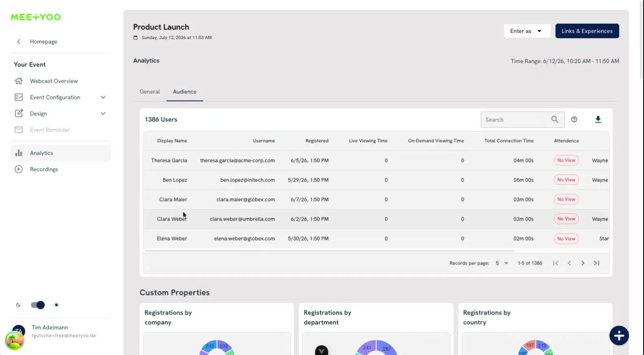Click the magnifier icon in Search field
644x355 pixels.
pyautogui.click(x=555, y=119)
